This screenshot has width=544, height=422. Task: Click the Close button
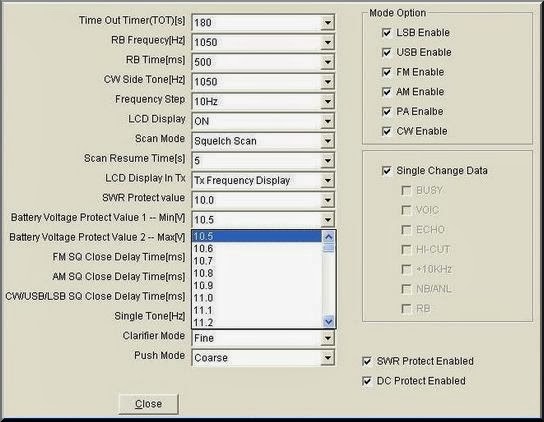pos(148,404)
